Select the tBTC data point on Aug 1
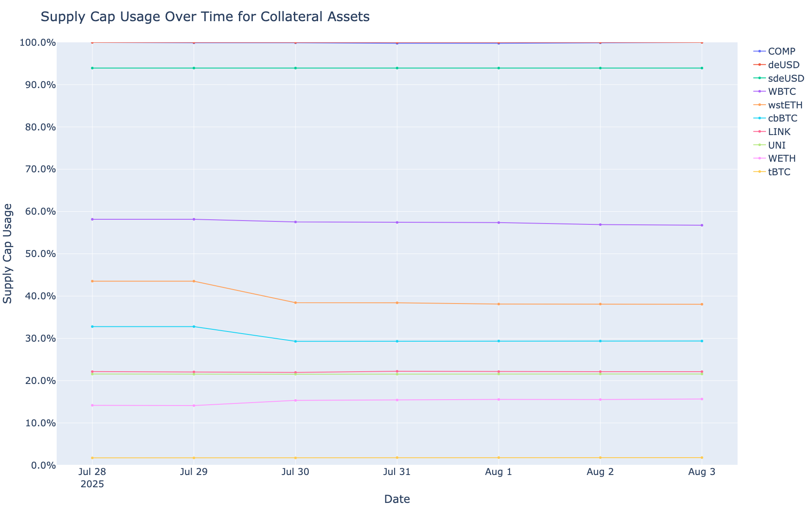 tap(499, 458)
